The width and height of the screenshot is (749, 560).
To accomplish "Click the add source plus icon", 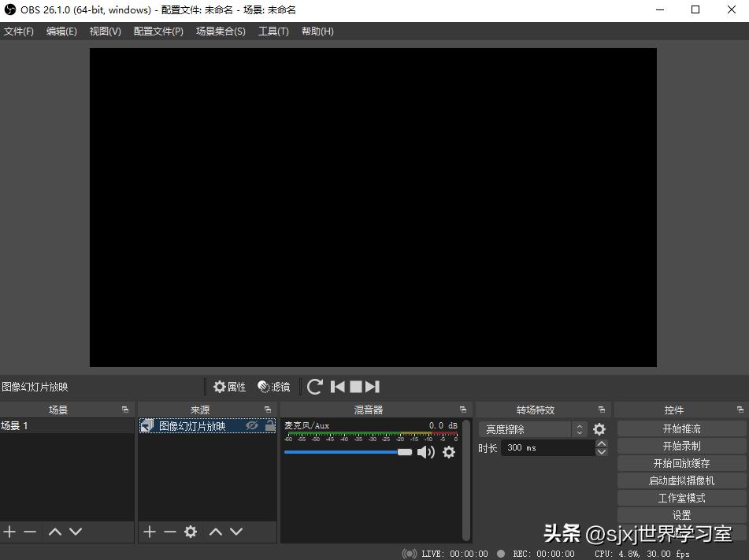I will tap(149, 532).
